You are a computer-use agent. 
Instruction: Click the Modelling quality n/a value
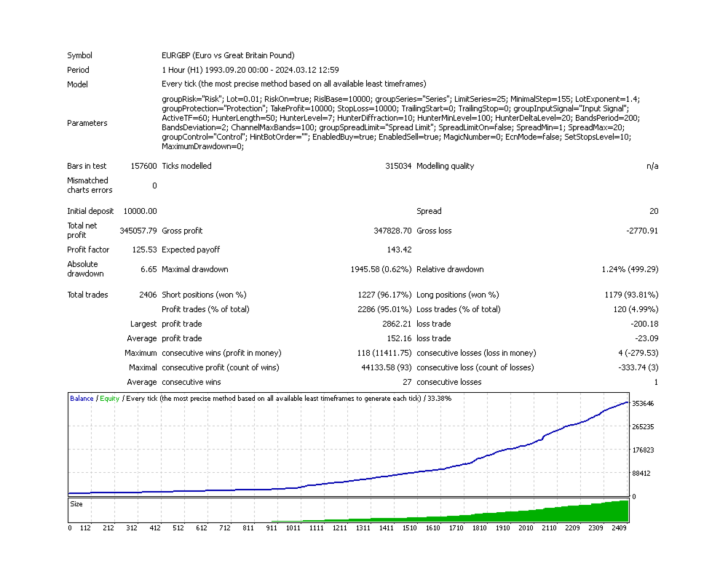pos(652,166)
